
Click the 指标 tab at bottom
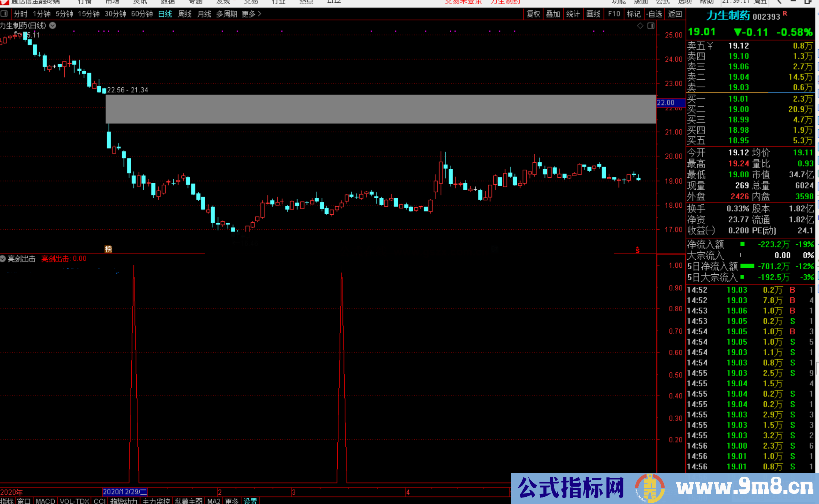pos(7,501)
